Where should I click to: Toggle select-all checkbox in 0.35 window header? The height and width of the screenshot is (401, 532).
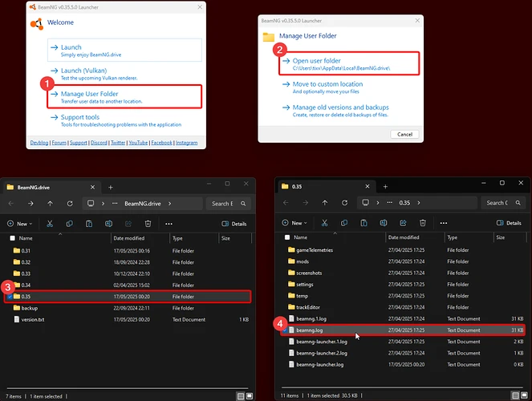point(287,237)
